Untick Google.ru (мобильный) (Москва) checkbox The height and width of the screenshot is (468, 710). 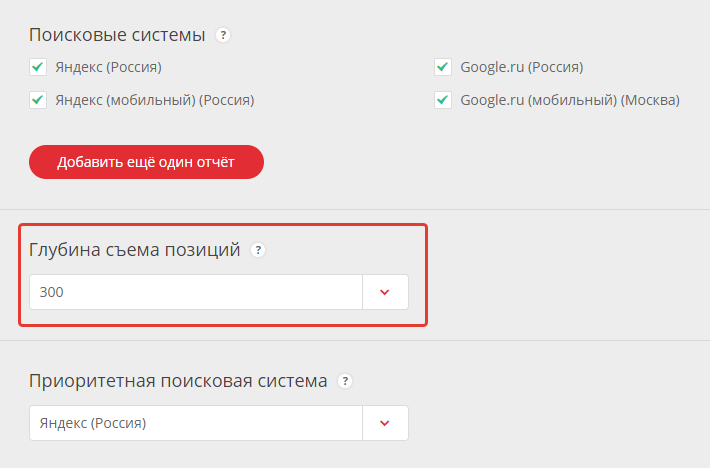[x=443, y=100]
